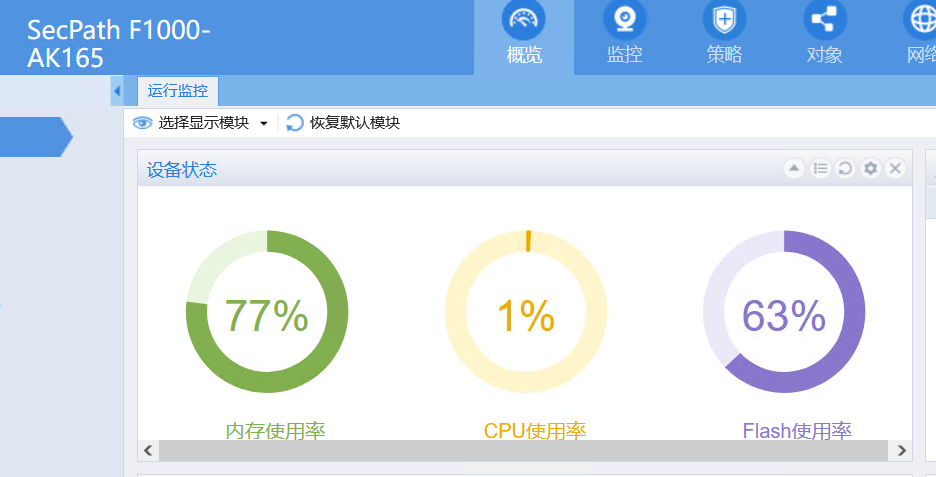
Task: Click the eye icon beside 选择显示模块
Action: (143, 123)
